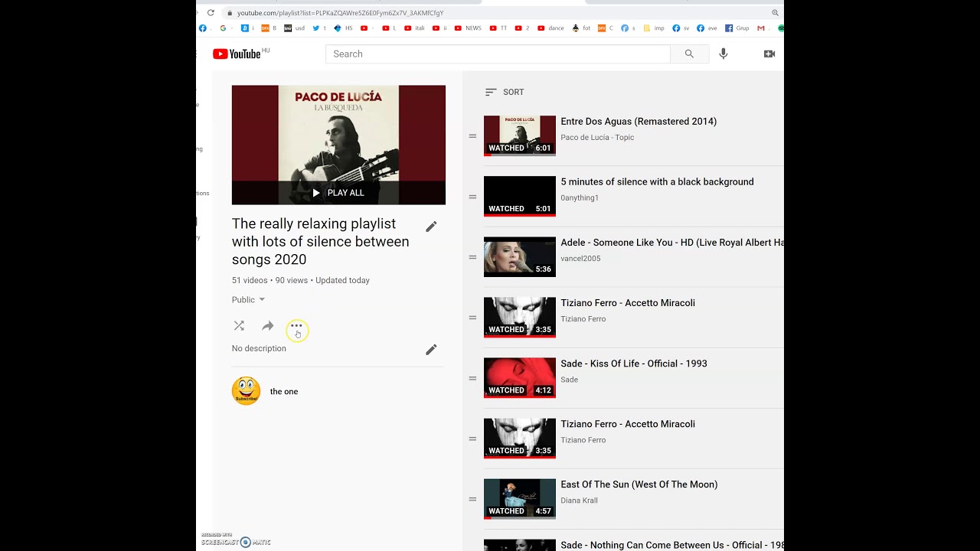The image size is (980, 551).
Task: Click the black 5:01 silence thumbnail
Action: tap(520, 196)
